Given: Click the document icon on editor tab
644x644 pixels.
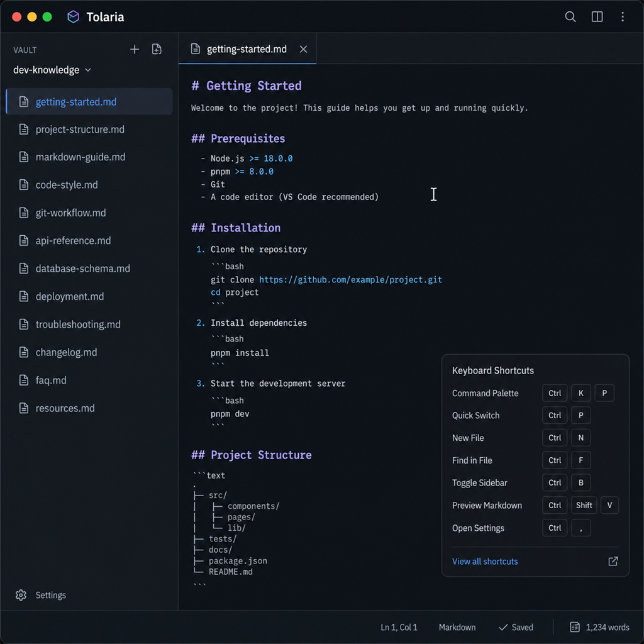Looking at the screenshot, I should coord(196,49).
